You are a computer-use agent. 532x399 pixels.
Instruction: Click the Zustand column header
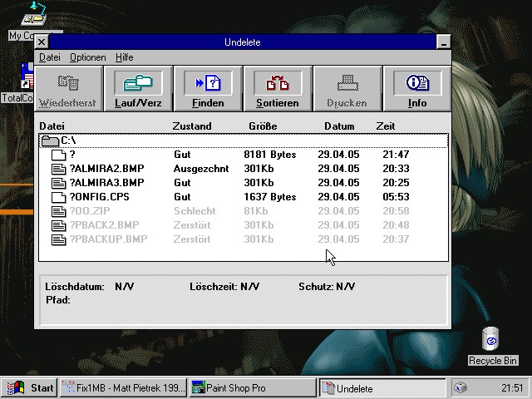click(x=192, y=126)
